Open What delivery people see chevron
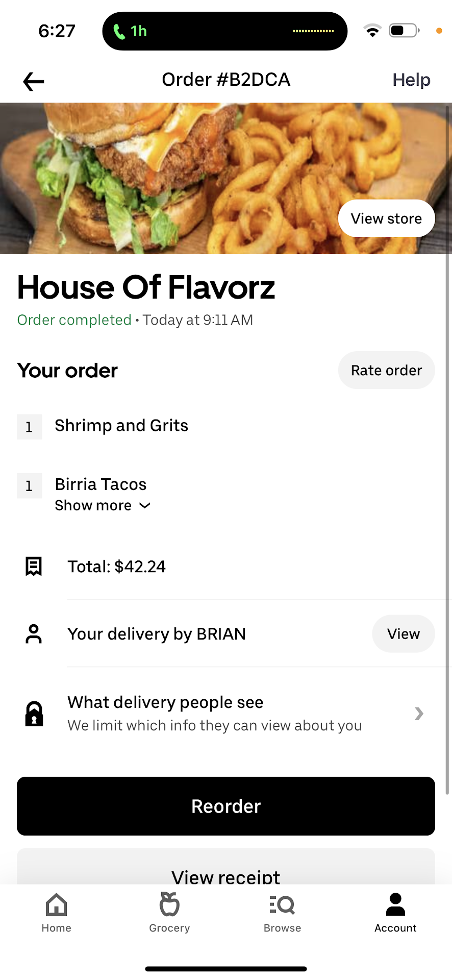 (419, 714)
